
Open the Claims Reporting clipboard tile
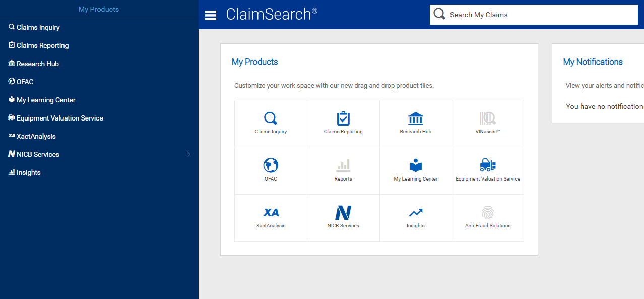[x=343, y=118]
